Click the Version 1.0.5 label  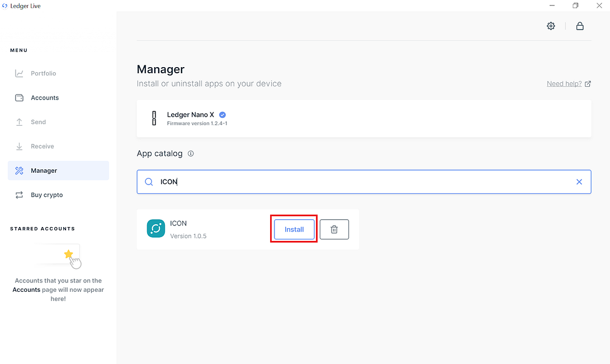click(188, 236)
